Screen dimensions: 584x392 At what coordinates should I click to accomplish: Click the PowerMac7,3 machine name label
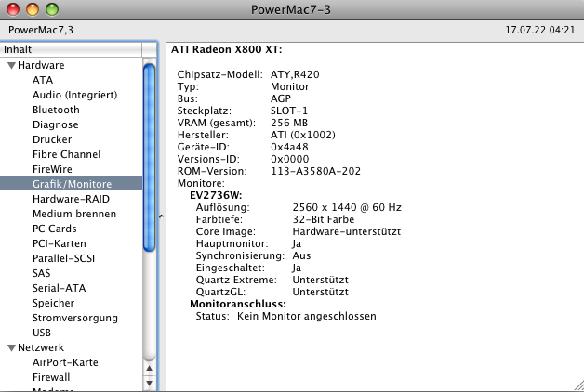point(41,30)
